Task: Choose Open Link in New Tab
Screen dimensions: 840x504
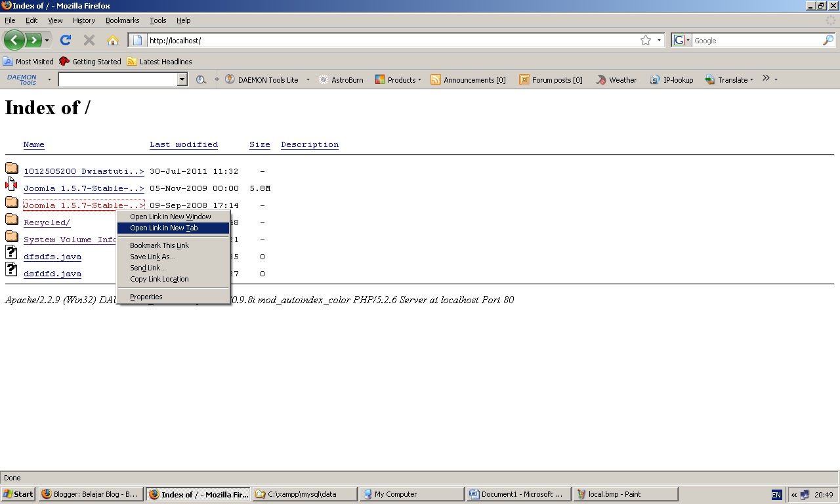Action: [x=173, y=228]
